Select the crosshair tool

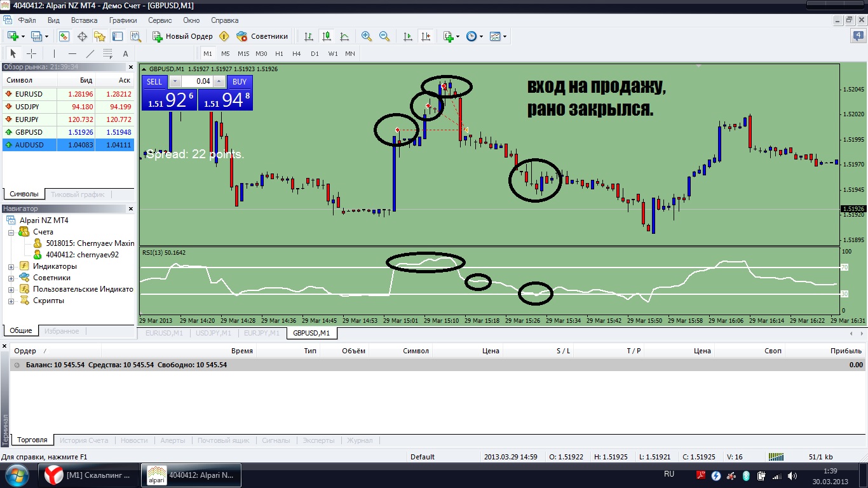click(31, 53)
